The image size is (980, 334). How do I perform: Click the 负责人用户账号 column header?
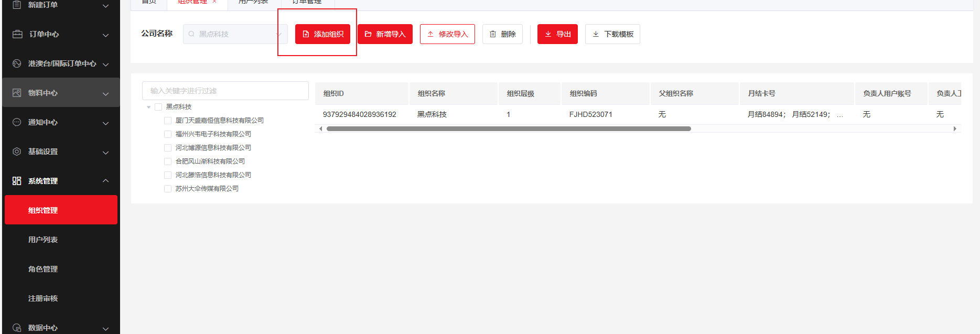pos(891,93)
